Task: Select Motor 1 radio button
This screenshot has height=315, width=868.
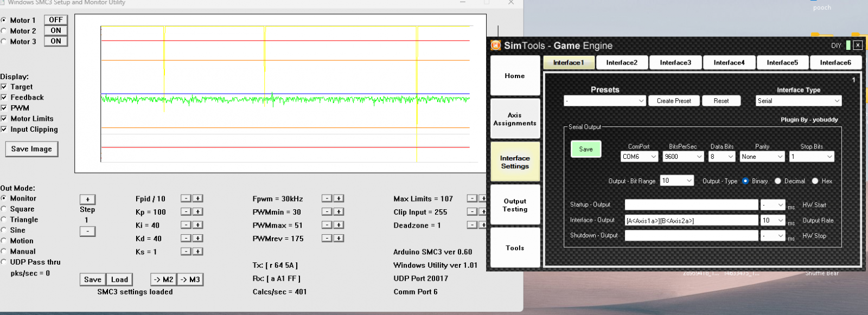Action: point(4,20)
